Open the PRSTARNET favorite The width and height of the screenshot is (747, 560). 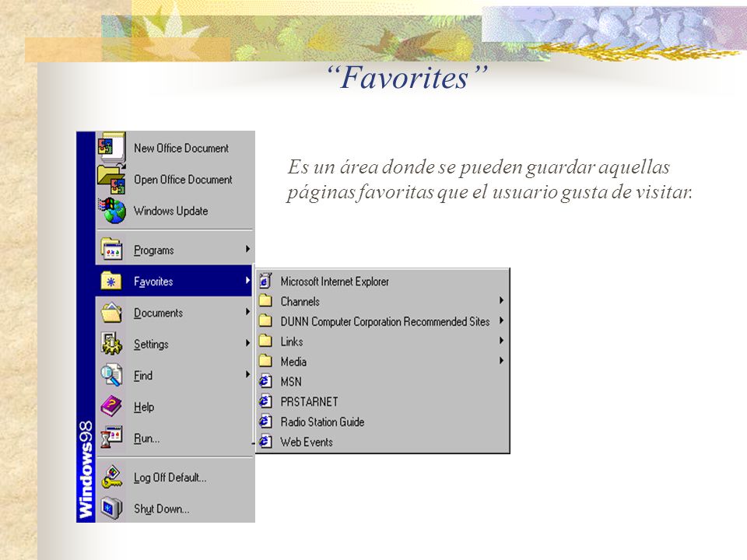tap(383, 401)
